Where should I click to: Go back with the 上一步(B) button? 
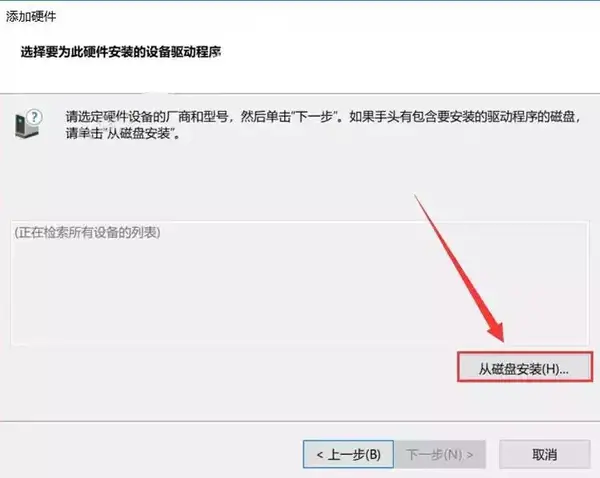[348, 454]
